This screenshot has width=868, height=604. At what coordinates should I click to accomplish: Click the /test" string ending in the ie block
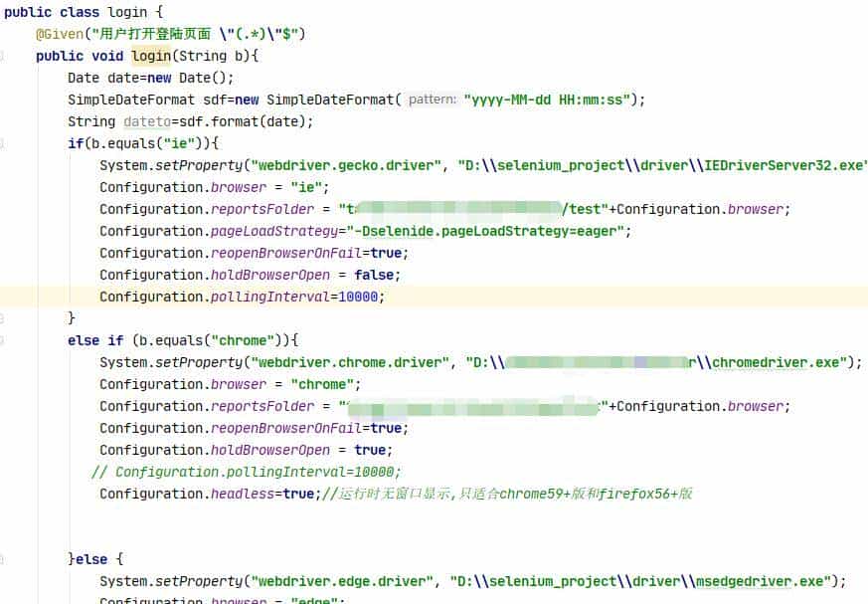tap(585, 210)
